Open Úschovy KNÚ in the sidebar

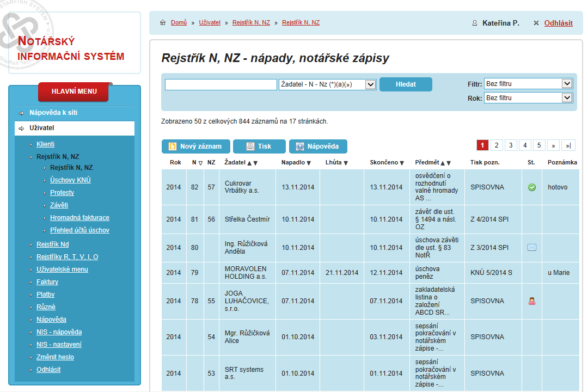click(70, 180)
